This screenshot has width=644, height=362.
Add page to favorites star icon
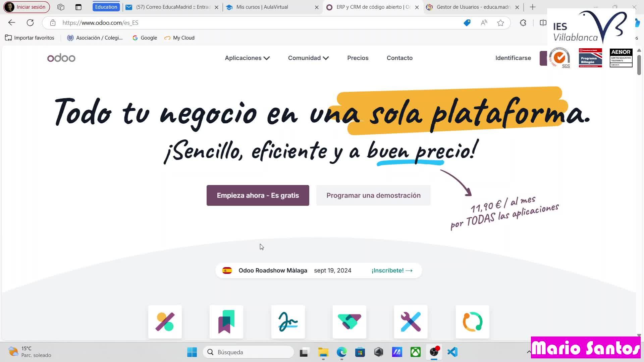coord(500,23)
